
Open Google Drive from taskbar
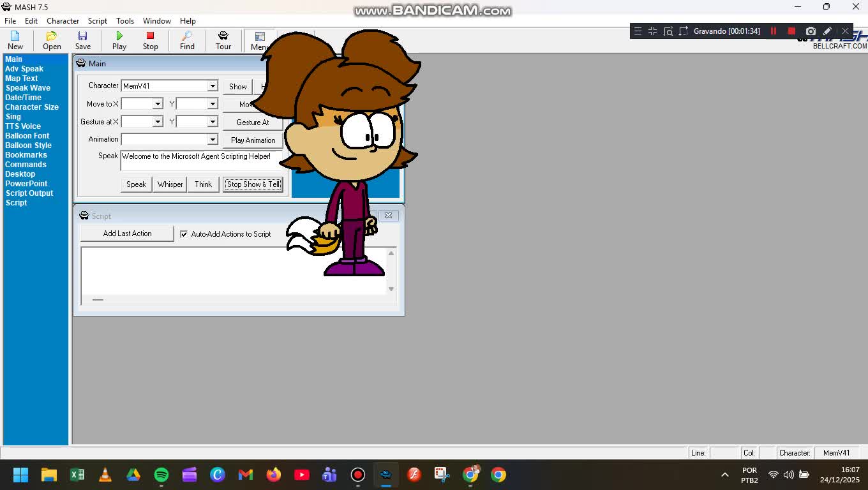click(133, 475)
